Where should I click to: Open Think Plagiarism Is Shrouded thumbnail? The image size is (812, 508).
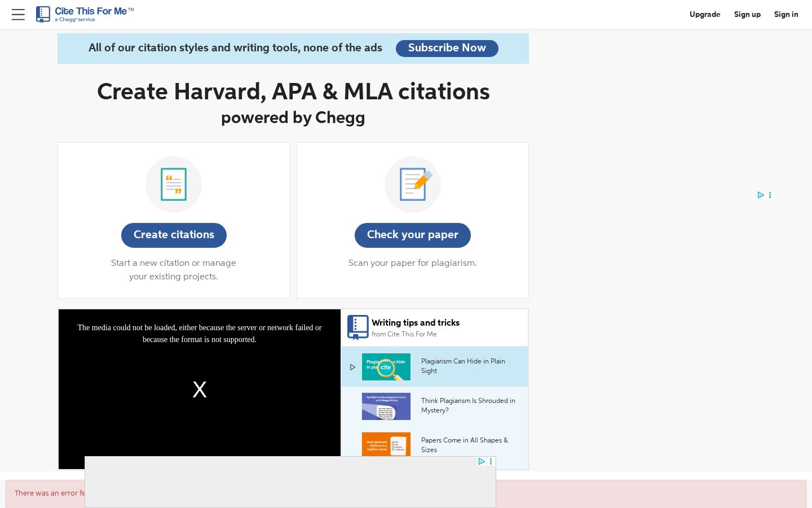coord(386,406)
